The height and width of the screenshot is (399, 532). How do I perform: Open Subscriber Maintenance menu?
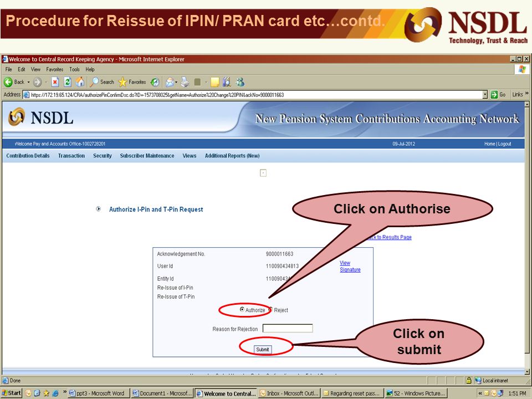pyautogui.click(x=147, y=156)
